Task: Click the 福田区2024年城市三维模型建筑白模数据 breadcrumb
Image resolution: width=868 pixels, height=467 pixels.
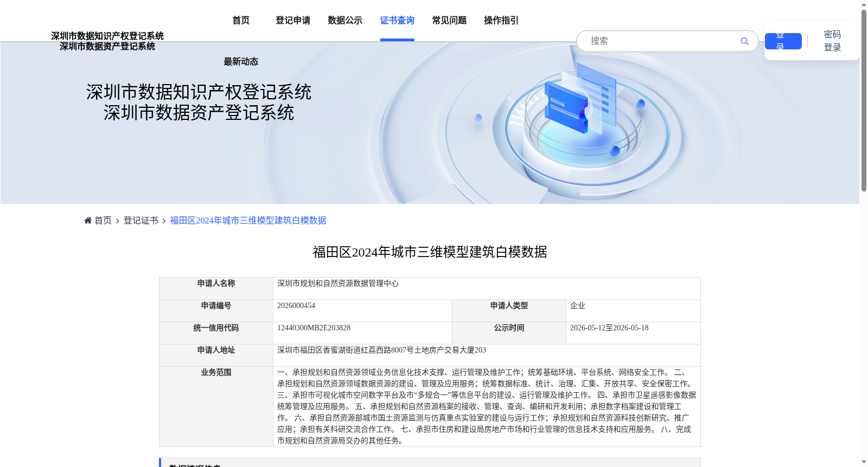Action: coord(248,220)
